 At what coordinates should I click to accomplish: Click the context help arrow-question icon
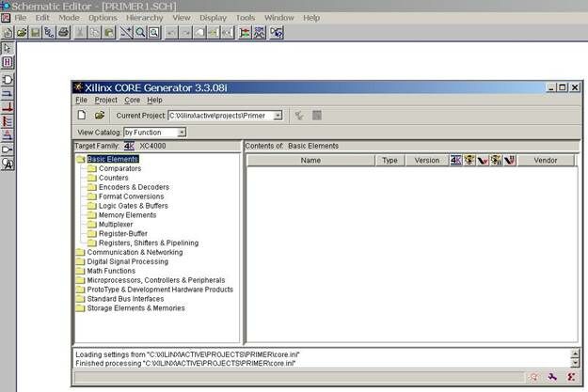click(x=277, y=33)
